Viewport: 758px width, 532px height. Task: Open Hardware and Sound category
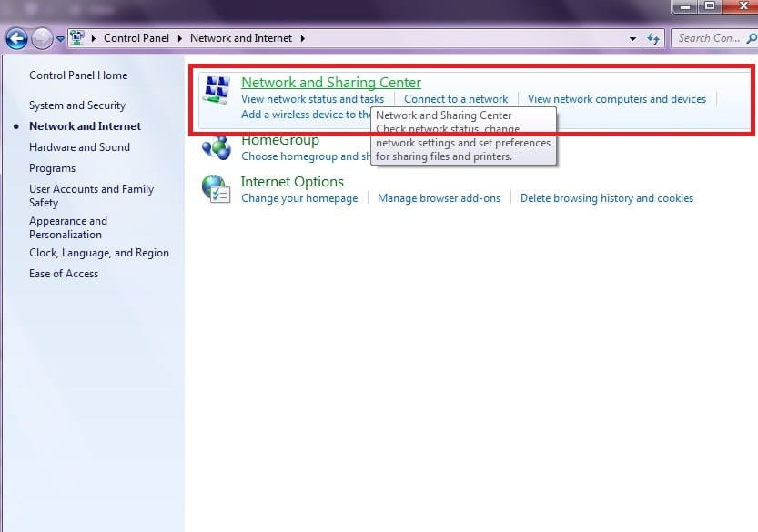coord(79,147)
